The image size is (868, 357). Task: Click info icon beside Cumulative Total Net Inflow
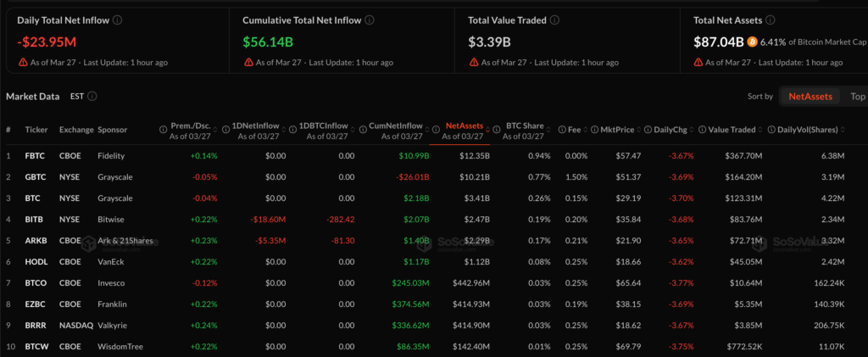point(370,20)
